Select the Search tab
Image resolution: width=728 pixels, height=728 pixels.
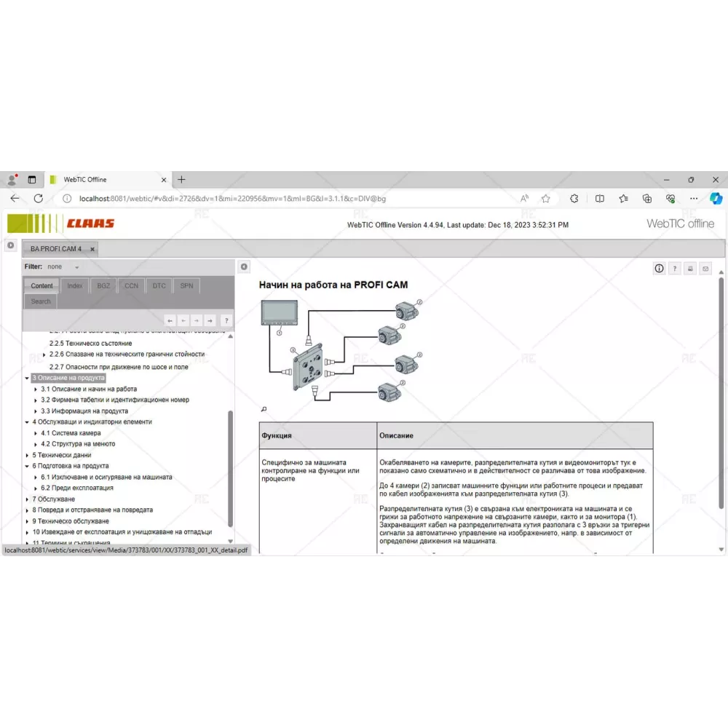click(x=41, y=301)
